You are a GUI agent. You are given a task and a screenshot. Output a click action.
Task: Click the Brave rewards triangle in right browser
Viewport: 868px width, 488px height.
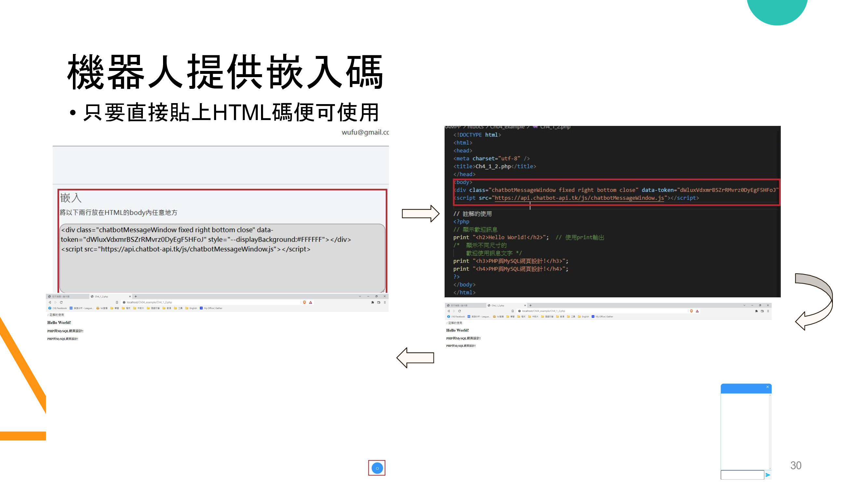point(697,311)
